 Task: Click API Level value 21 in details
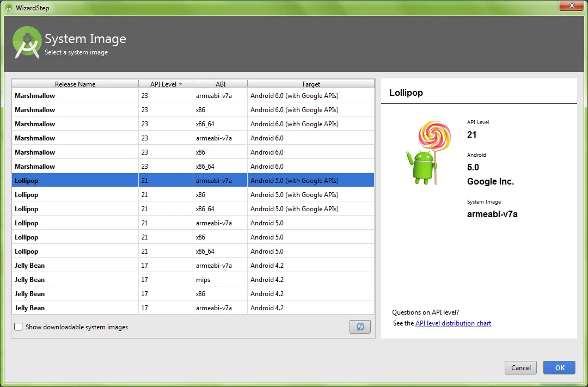[x=471, y=134]
